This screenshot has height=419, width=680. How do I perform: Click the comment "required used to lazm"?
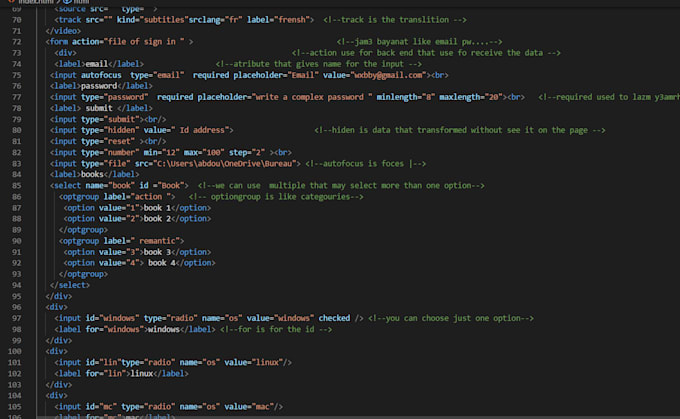pos(609,97)
